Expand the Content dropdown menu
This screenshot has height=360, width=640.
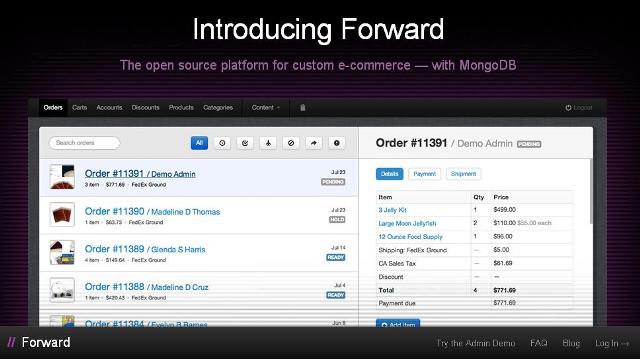(266, 108)
